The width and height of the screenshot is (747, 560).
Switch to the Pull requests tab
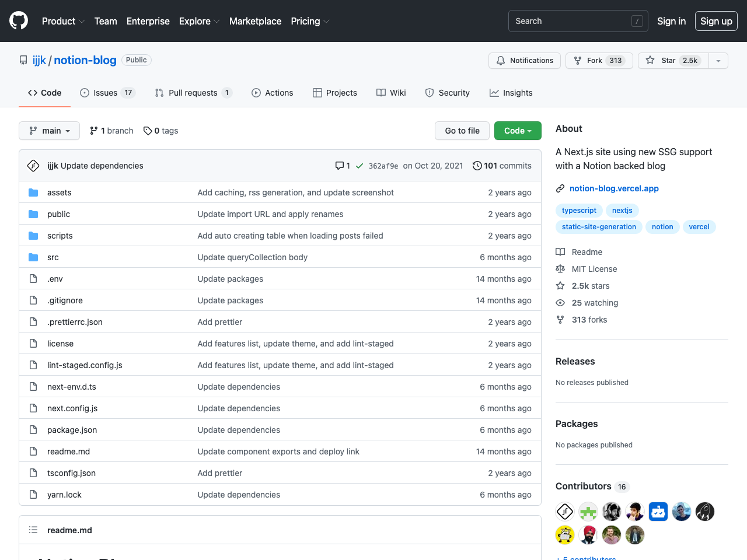tap(193, 92)
